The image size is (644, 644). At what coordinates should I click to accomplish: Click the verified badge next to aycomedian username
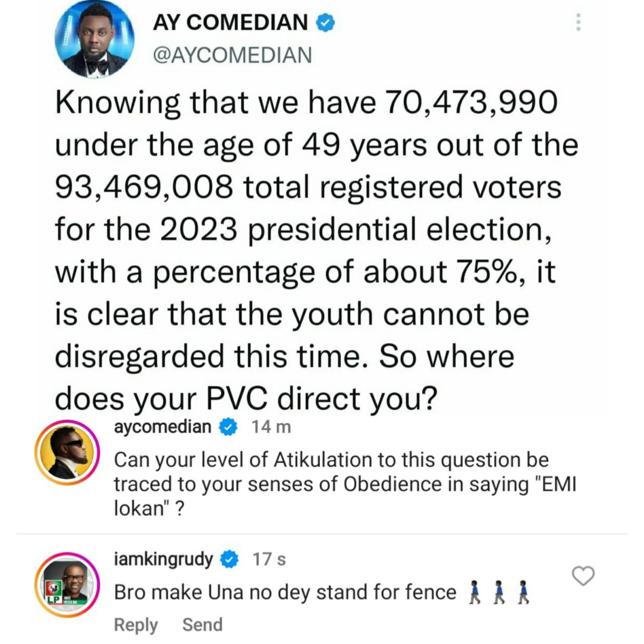point(228,427)
